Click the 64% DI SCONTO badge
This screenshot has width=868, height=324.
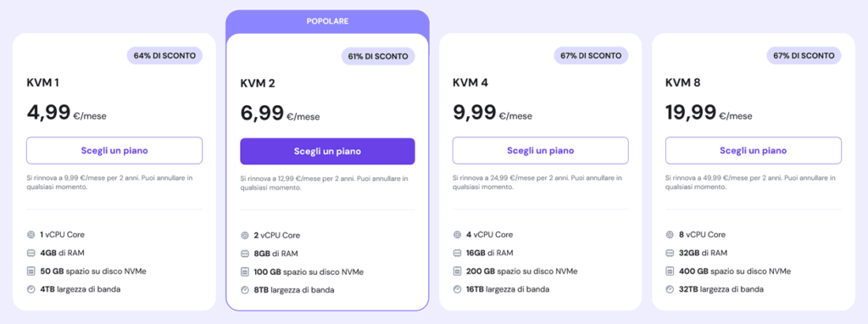pyautogui.click(x=165, y=55)
